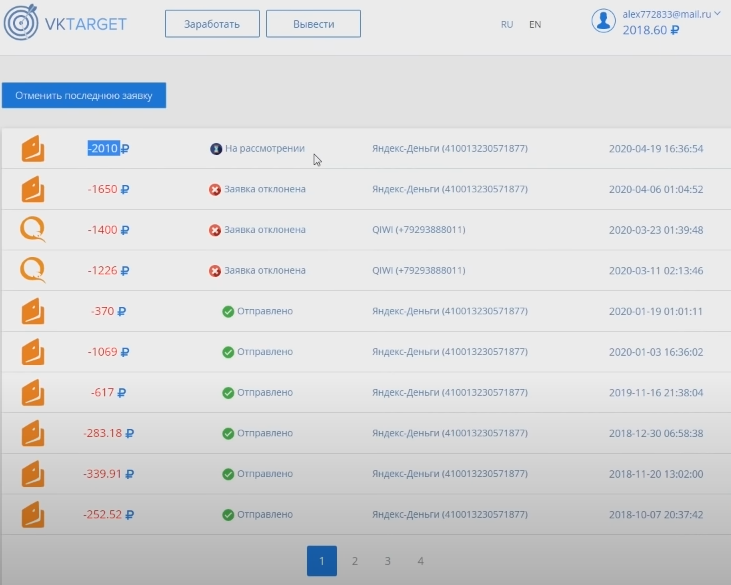Screen dimensions: 731x585
Task: Click the wallet icon in the -339.91 row
Action: 33,474
